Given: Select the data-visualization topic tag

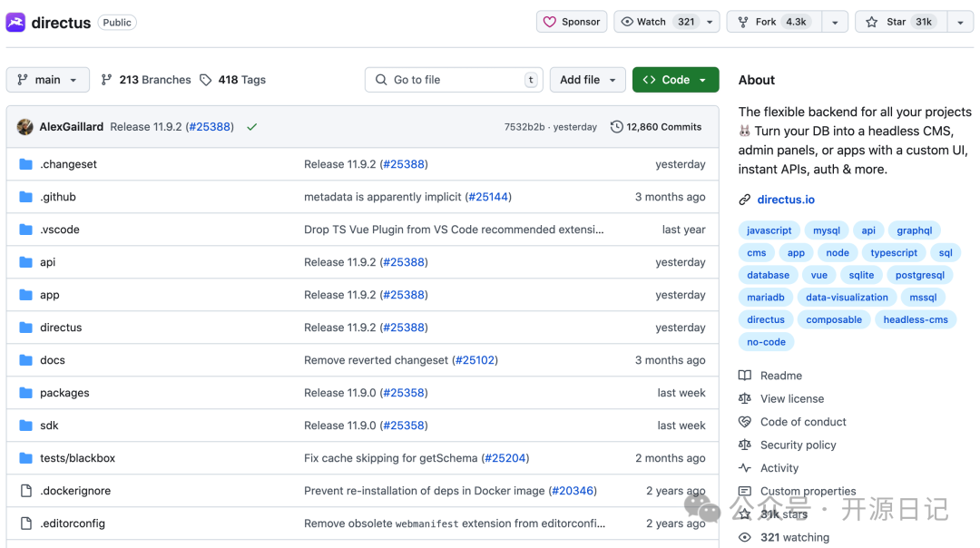Looking at the screenshot, I should click(x=847, y=298).
